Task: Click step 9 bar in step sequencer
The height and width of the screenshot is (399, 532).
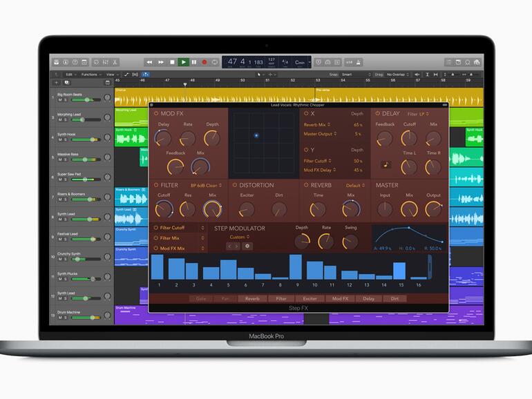Action: (x=296, y=266)
